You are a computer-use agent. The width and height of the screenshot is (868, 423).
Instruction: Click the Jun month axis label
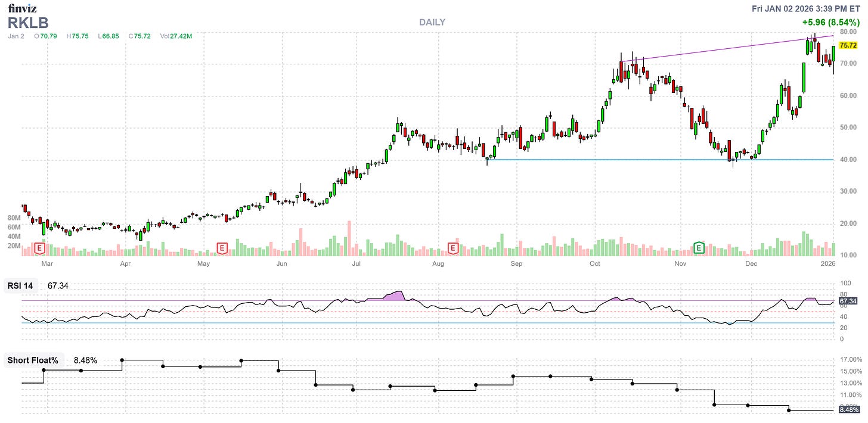[x=282, y=263]
